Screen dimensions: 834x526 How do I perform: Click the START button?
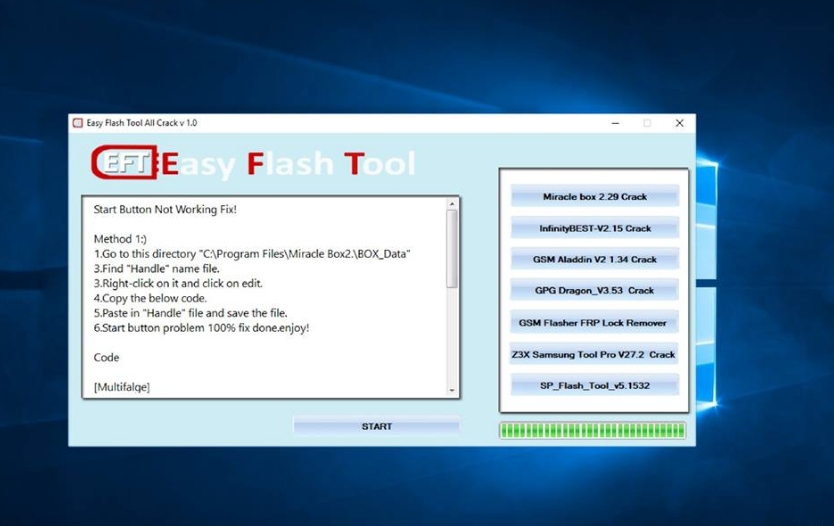coord(377,427)
